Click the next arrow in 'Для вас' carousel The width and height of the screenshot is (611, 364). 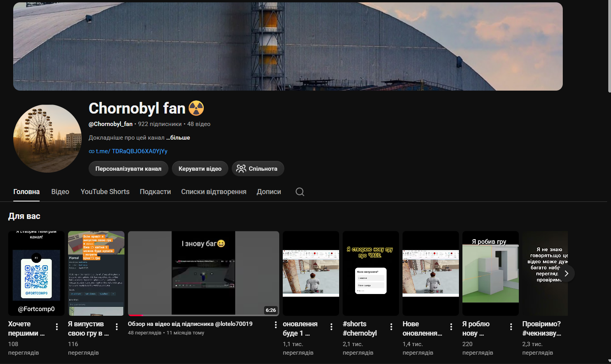point(566,273)
